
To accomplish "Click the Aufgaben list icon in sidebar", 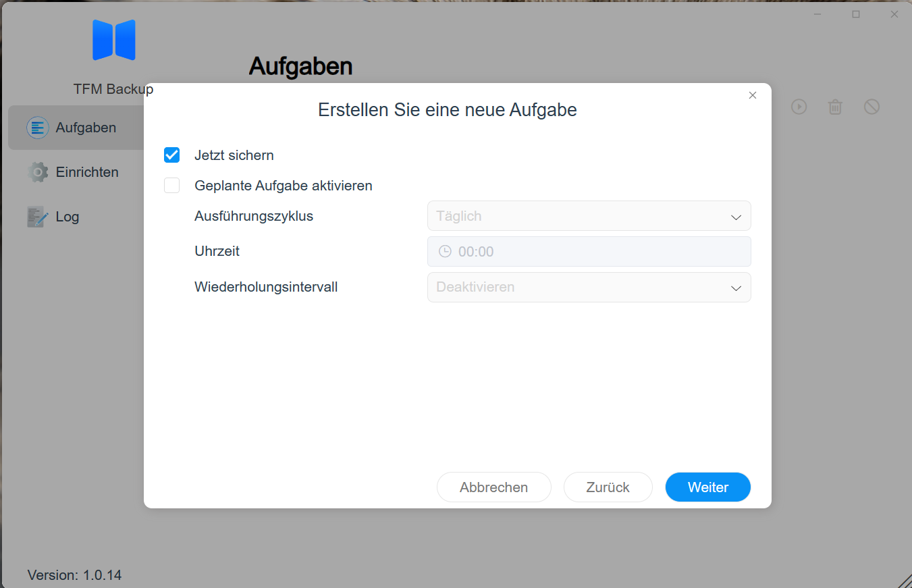I will 37,128.
